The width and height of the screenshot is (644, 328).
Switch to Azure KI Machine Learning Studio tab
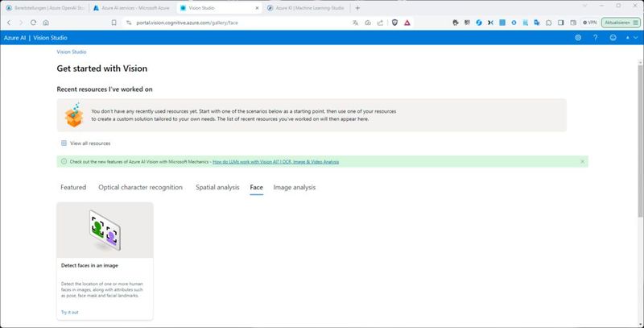[307, 8]
